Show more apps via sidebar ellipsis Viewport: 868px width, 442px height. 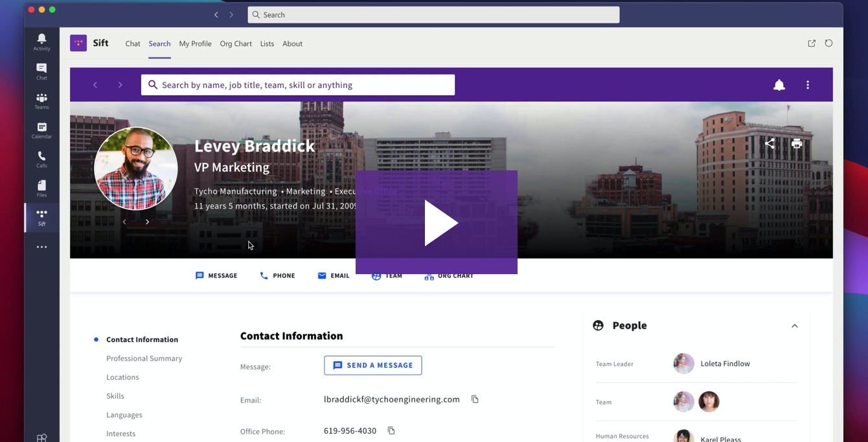point(41,247)
